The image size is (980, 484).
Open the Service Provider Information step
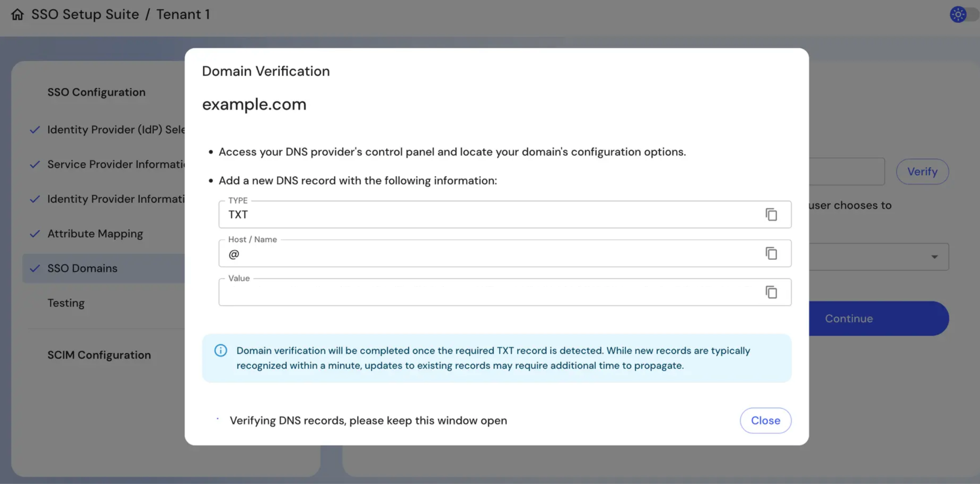116,165
